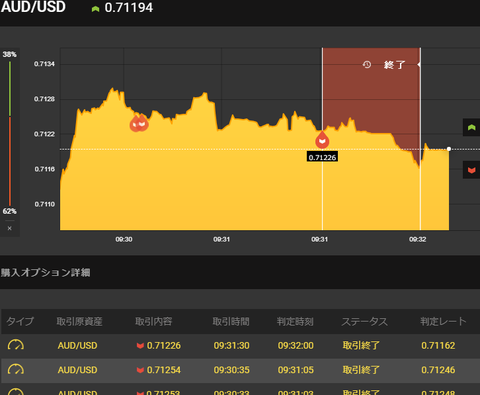The image size is (480, 395).
Task: Click gauge icon in the 09:30:35 row
Action: point(16,369)
